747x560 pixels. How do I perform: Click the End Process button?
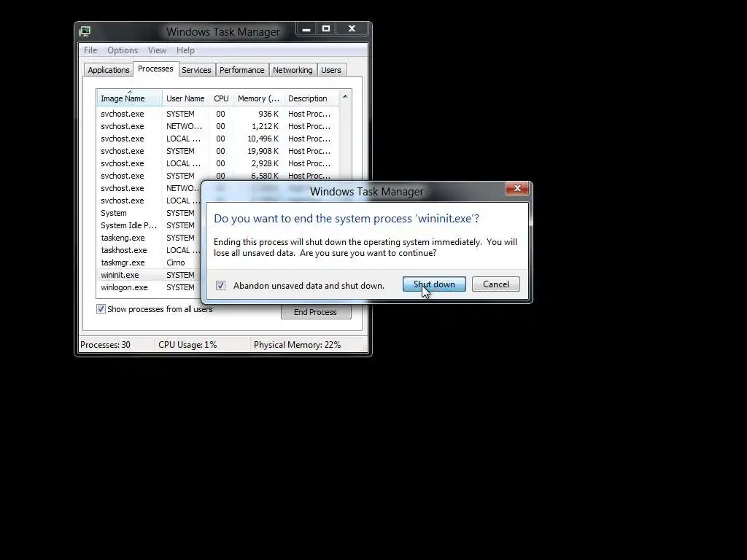(x=315, y=312)
